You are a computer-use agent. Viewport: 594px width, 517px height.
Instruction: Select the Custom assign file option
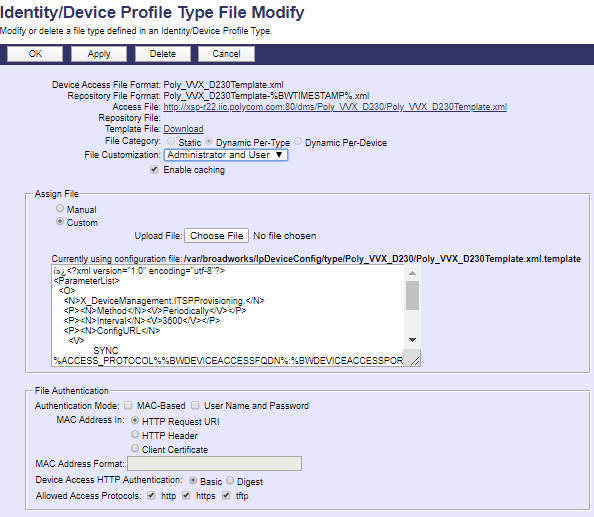(x=60, y=221)
